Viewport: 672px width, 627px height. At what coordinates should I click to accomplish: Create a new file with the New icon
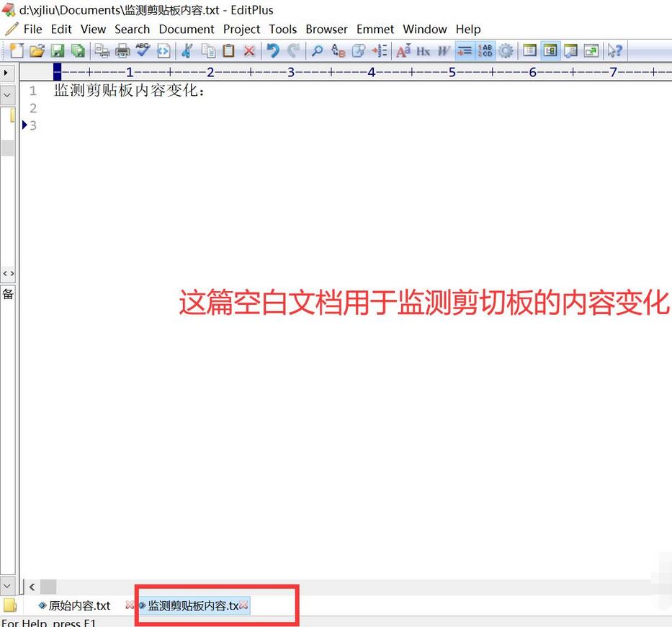click(x=17, y=50)
